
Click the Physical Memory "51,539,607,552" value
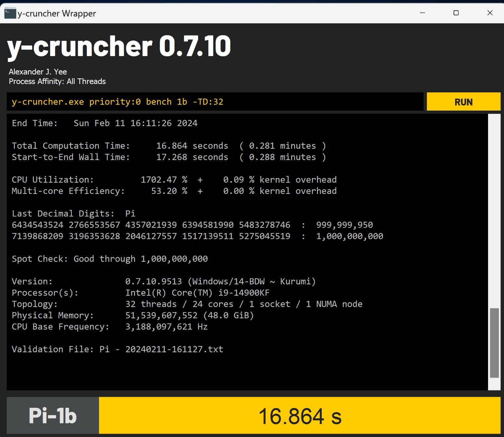[x=161, y=315]
